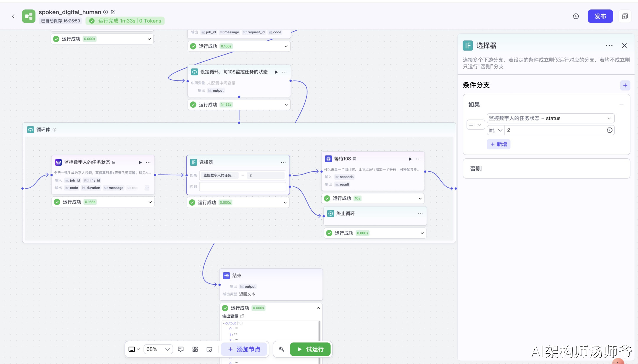
Task: Open the int. type dropdown
Action: point(495,130)
